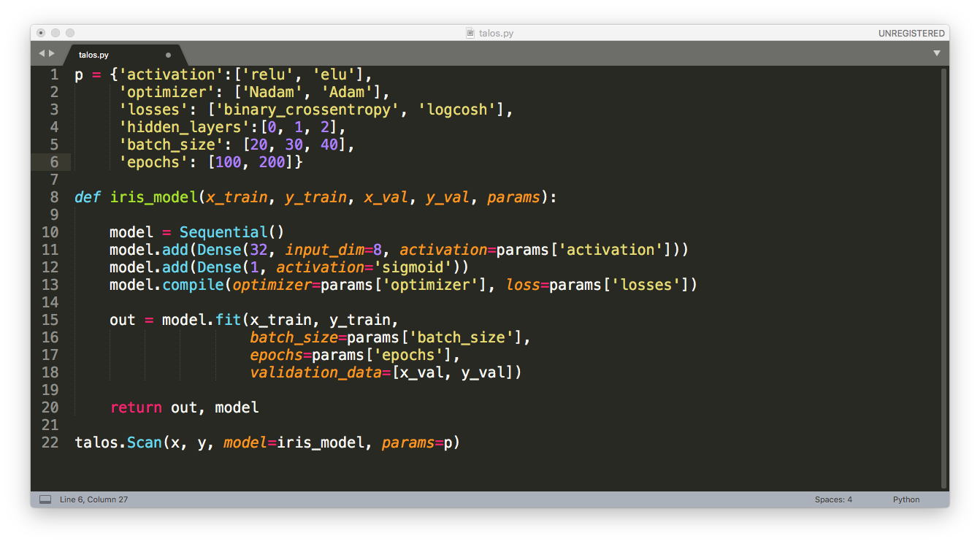This screenshot has width=980, height=544.
Task: Click the talos.py document icon in title
Action: coord(471,33)
